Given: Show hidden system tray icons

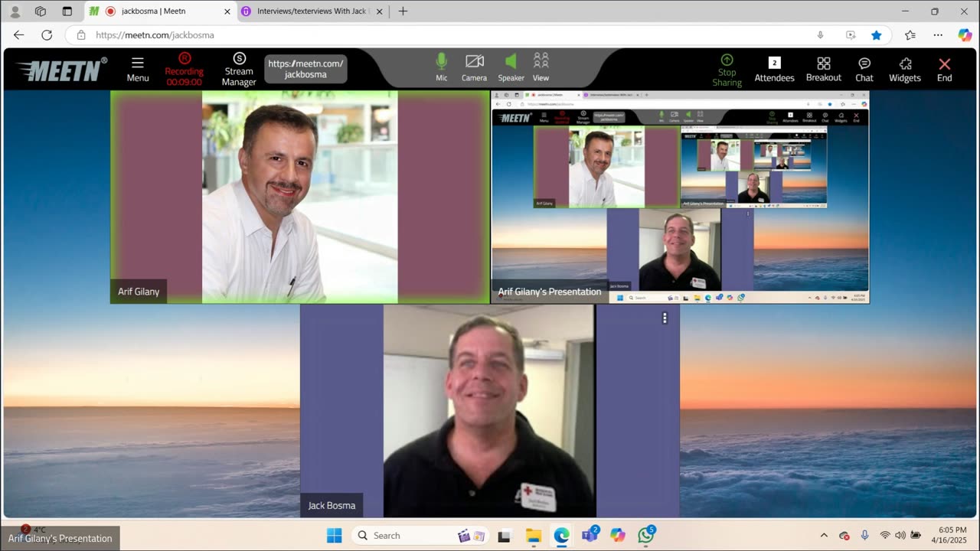Looking at the screenshot, I should click(x=824, y=536).
